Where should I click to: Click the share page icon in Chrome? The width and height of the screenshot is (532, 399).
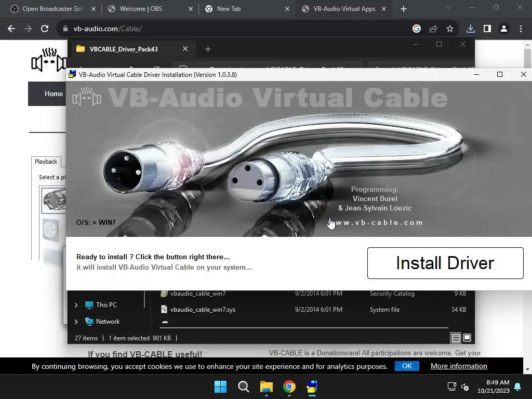(x=433, y=29)
